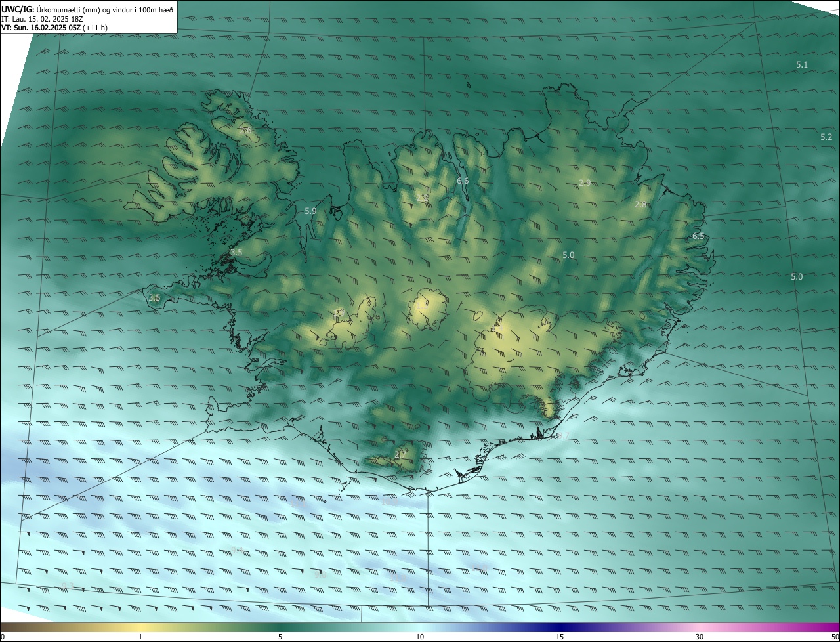Click the color scale tick labeled 0
840x642 pixels.
pos(3,637)
